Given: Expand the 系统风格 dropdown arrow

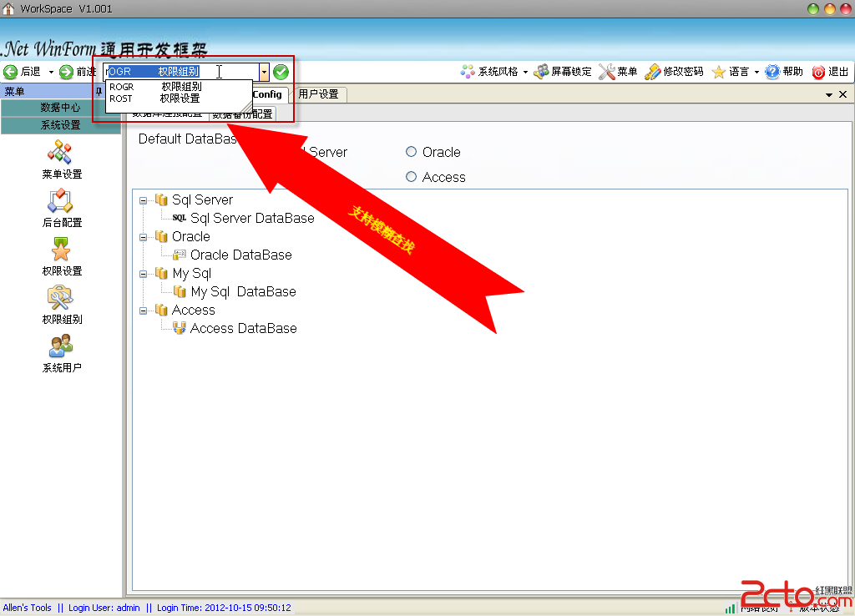Looking at the screenshot, I should point(526,72).
